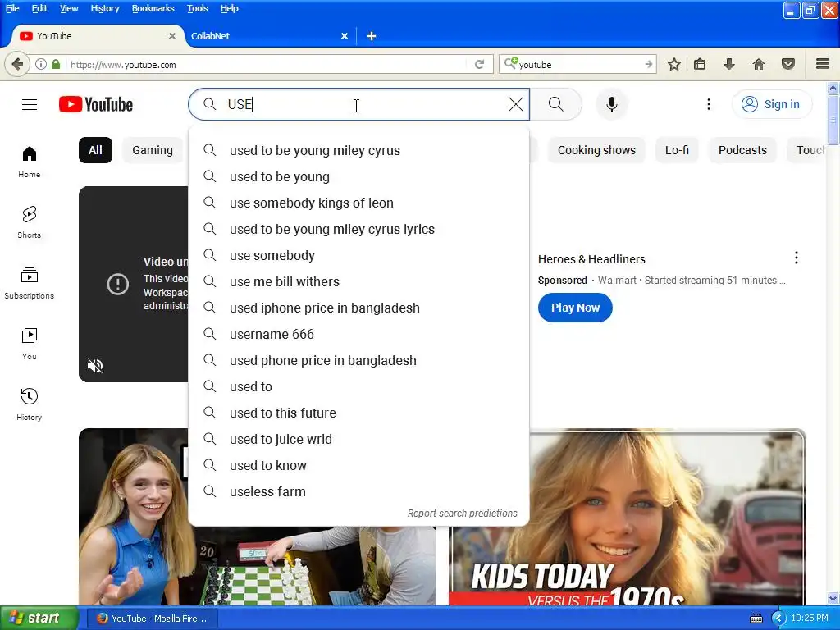Select the Lo-fi chip

coord(677,150)
